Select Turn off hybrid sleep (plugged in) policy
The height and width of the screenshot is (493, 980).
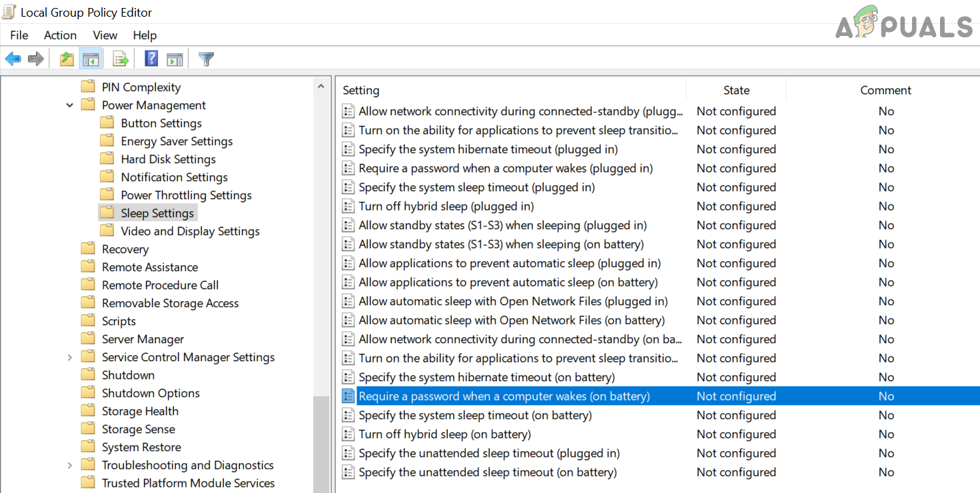[446, 207]
